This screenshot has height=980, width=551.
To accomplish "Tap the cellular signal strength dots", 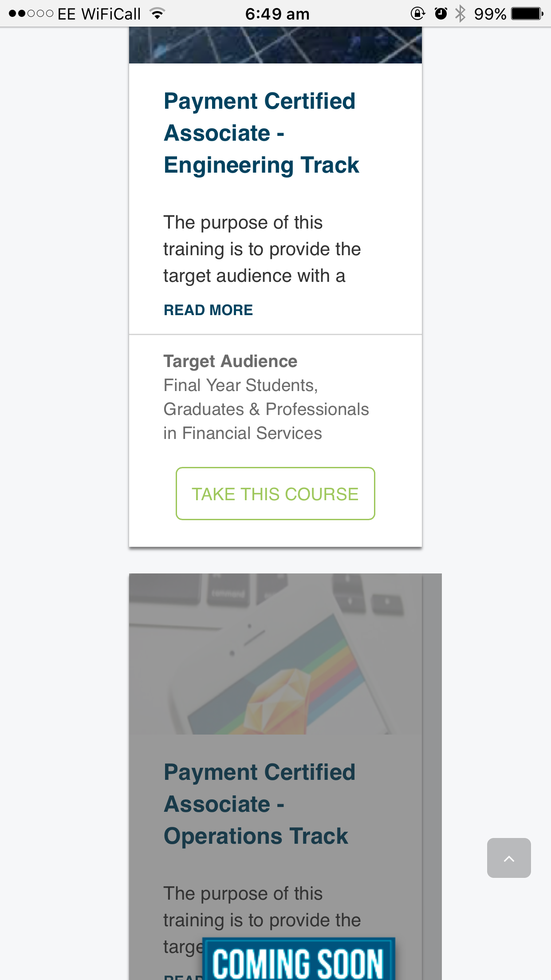I will tap(31, 14).
